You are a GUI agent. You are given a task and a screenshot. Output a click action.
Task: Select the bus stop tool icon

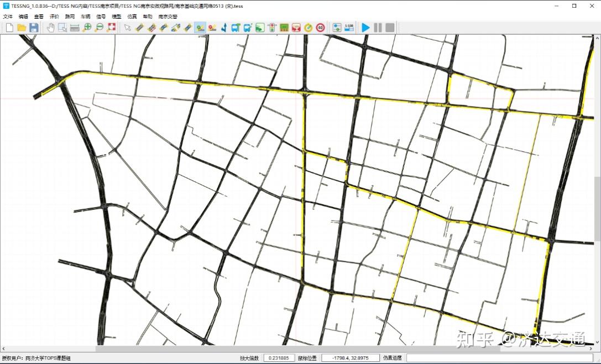[236, 28]
